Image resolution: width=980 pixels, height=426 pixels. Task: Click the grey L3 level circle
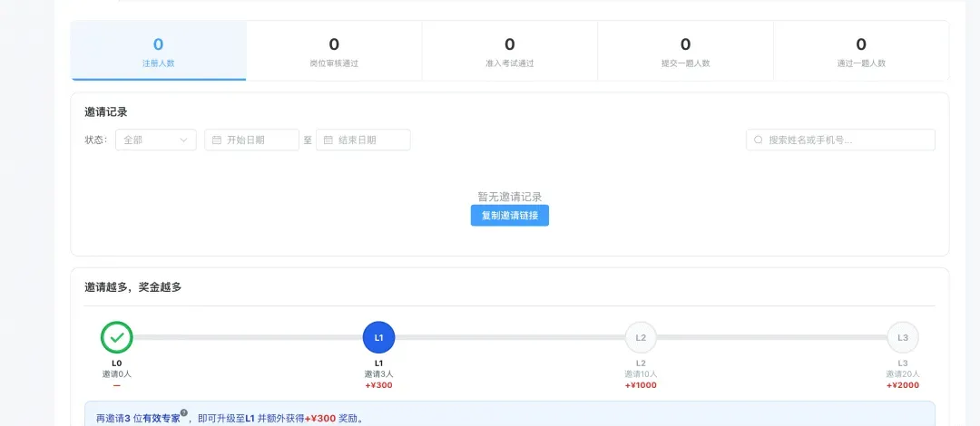[903, 337]
